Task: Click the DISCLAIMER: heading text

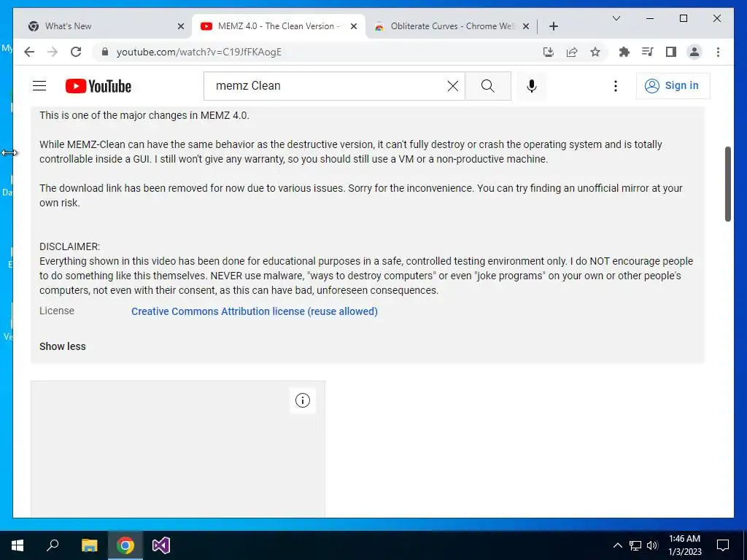Action: click(69, 246)
